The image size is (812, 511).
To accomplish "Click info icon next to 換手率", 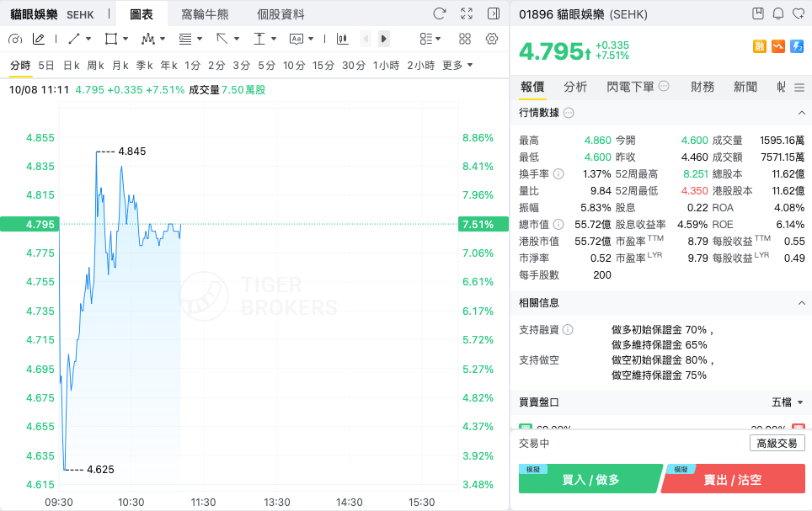I will click(x=558, y=174).
